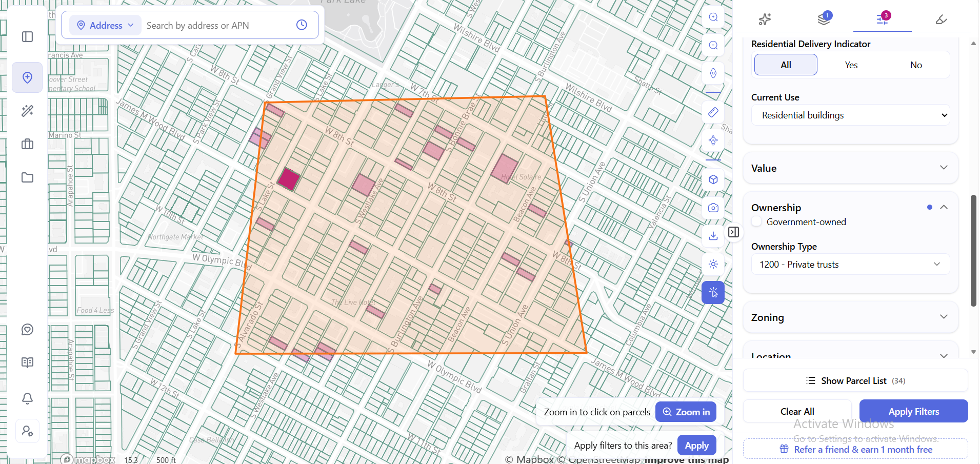Viewport: 980px width, 464px height.
Task: Collapse the Ownership filter section
Action: pos(944,207)
